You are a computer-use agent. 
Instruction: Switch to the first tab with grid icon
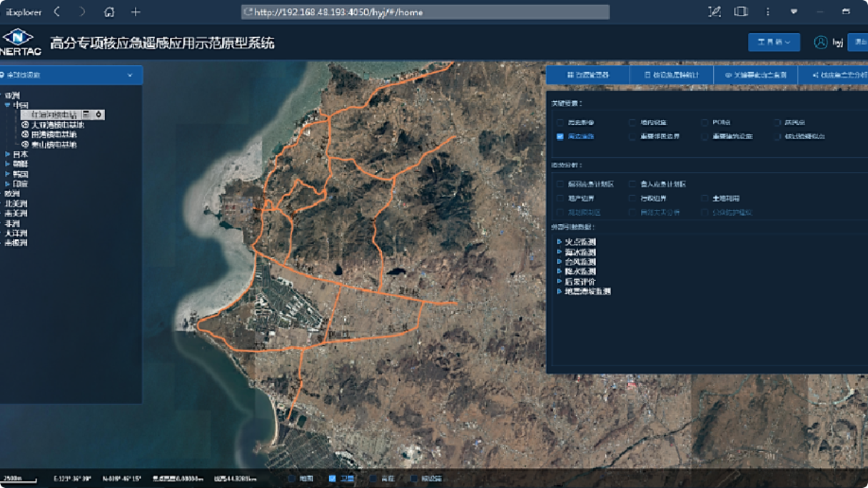587,75
